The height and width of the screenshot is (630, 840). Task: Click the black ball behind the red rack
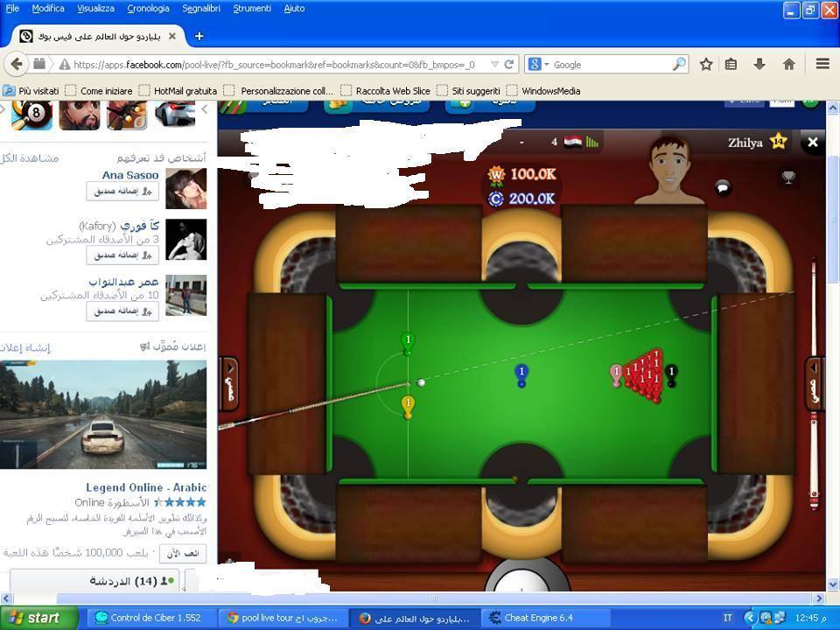(671, 374)
